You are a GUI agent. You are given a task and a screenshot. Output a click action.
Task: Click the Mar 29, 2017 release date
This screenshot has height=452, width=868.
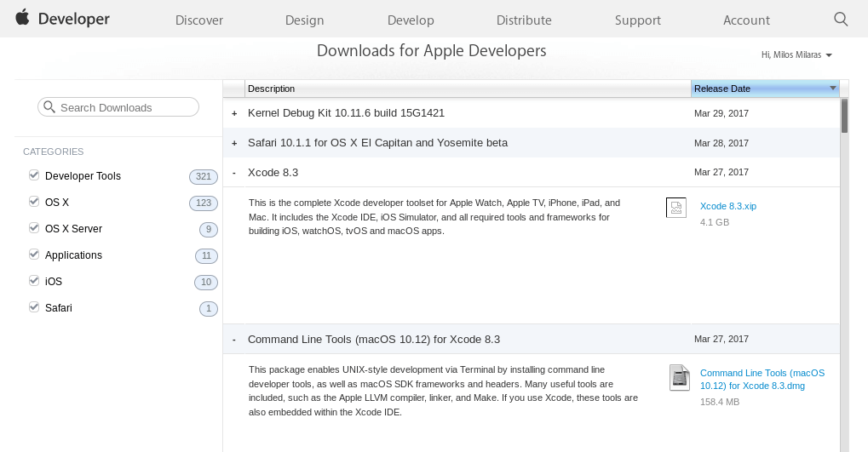721,113
